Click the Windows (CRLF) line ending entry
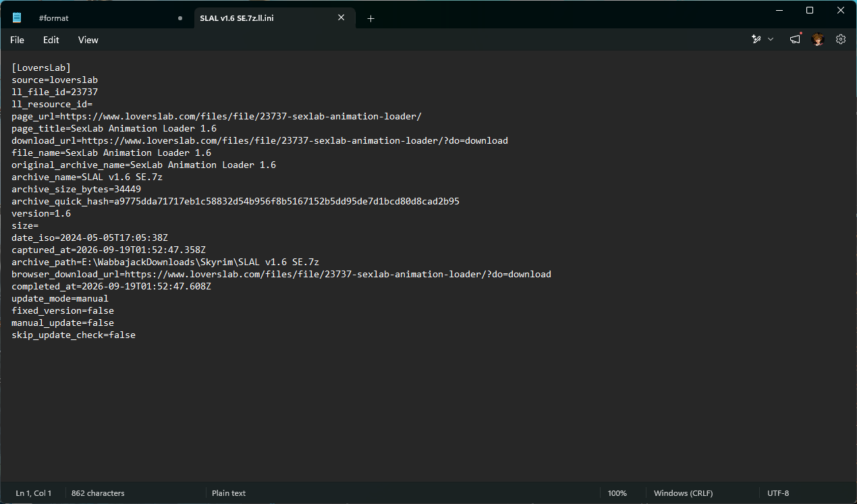Viewport: 857px width, 504px height. 683,493
